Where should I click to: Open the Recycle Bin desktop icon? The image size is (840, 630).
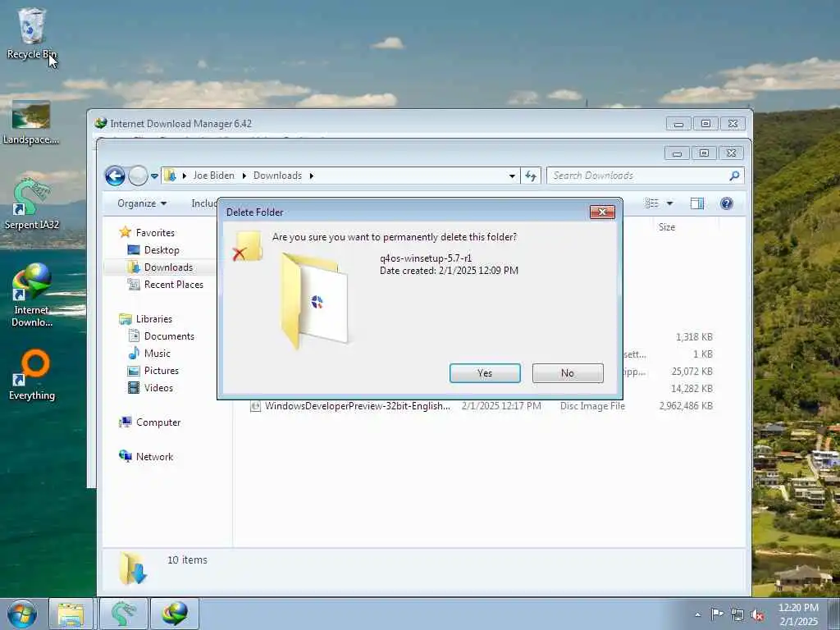32,33
